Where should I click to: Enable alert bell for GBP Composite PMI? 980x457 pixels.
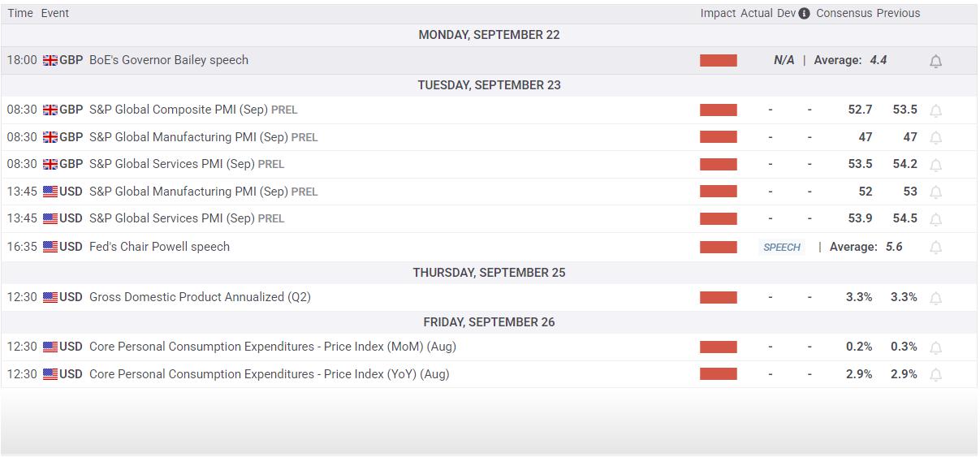coord(935,111)
